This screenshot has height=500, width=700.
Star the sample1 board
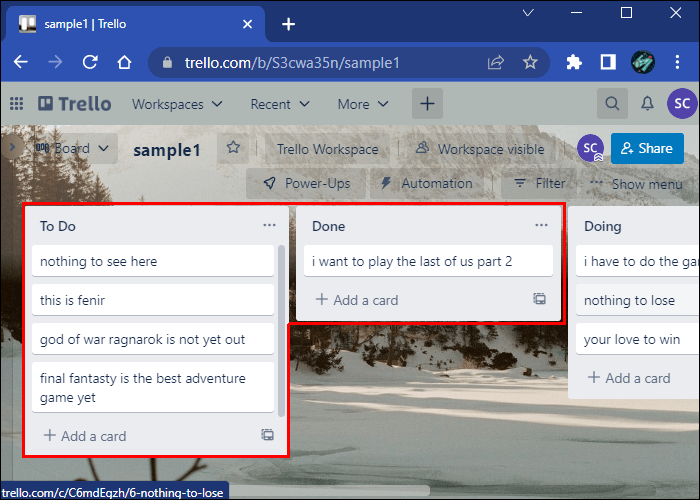233,147
